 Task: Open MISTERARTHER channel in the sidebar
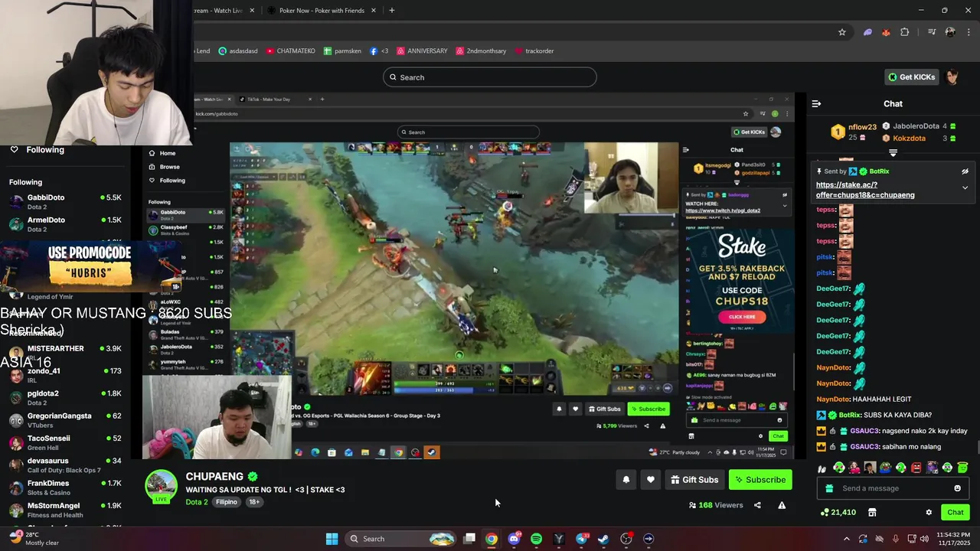[65, 353]
